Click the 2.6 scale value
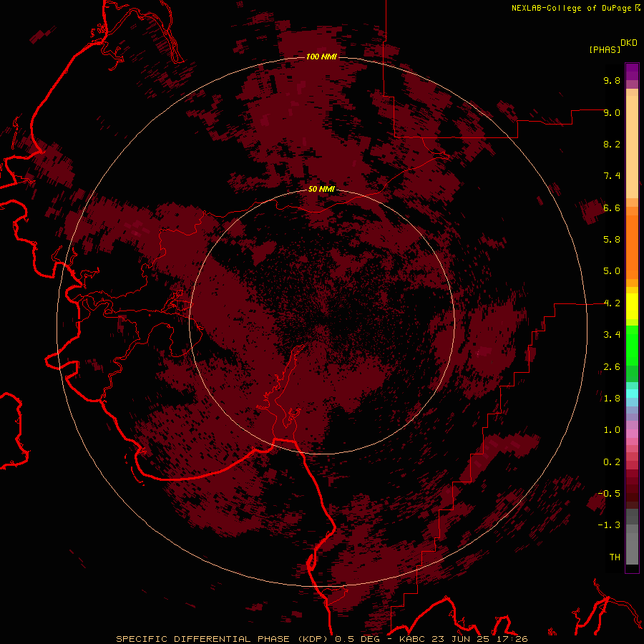 (x=612, y=366)
